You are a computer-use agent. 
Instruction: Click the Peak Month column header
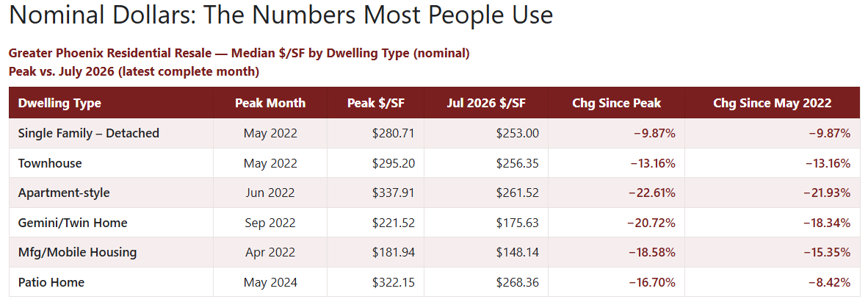click(270, 103)
